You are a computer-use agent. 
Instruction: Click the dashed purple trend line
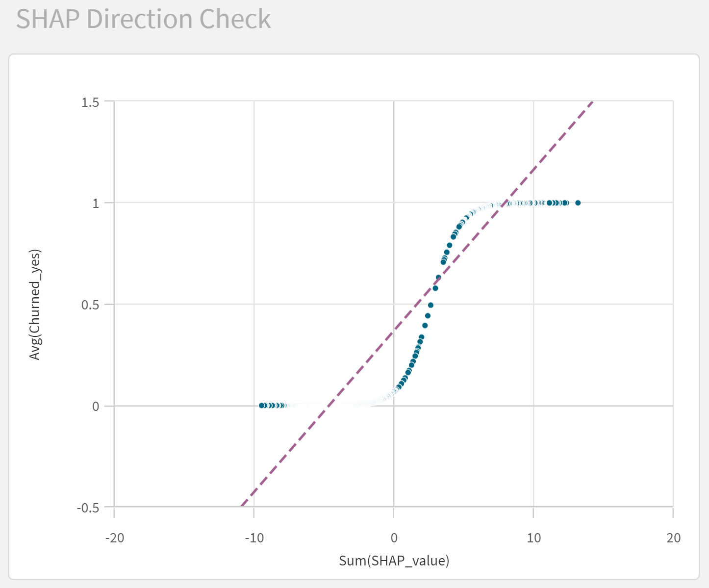pos(417,304)
